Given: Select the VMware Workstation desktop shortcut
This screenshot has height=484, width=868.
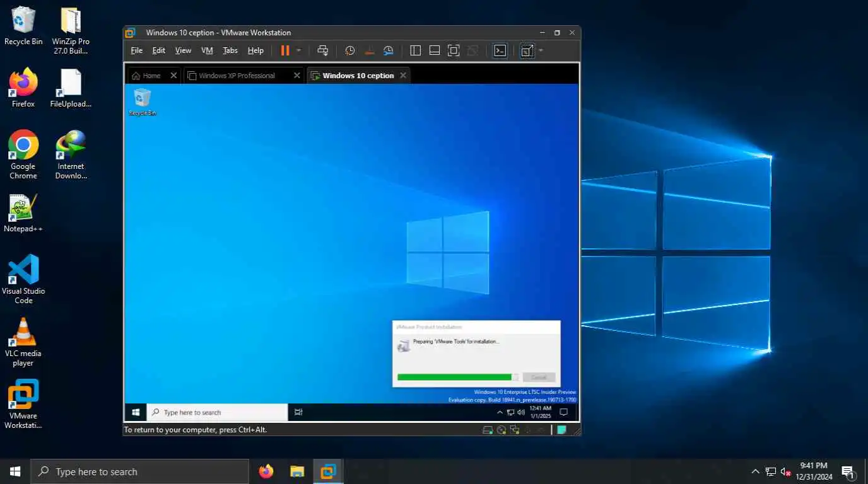Looking at the screenshot, I should click(x=23, y=404).
